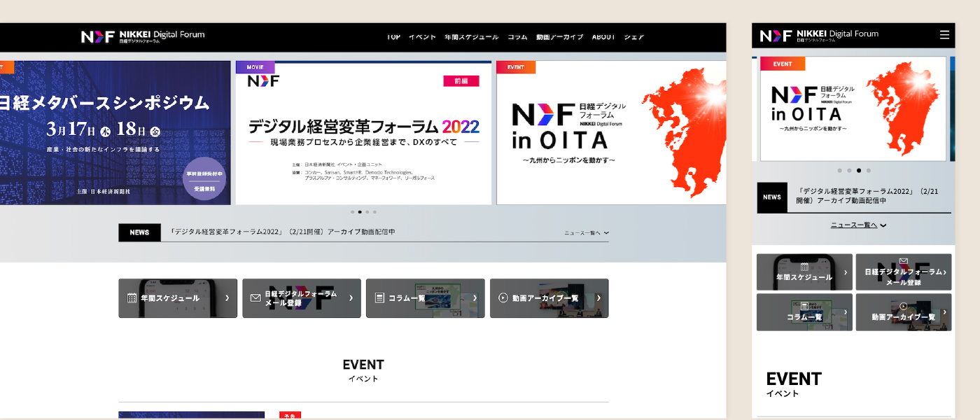Image resolution: width=980 pixels, height=420 pixels.
Task: Click the NEWS label in desktop view
Action: pos(139,232)
